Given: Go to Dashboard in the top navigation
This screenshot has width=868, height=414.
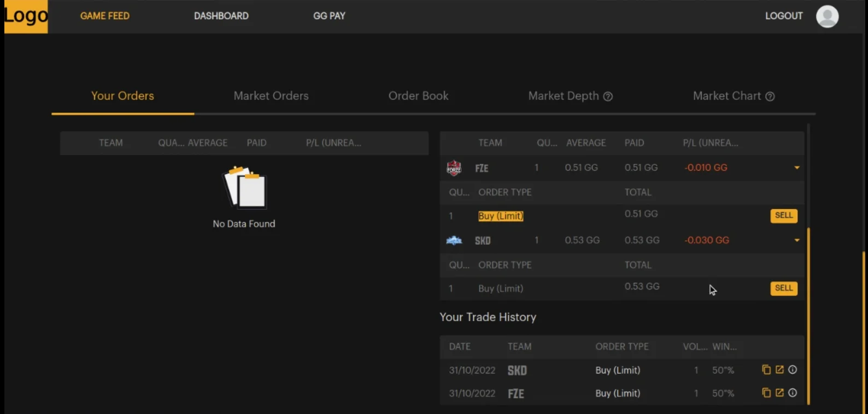Looking at the screenshot, I should click(221, 16).
